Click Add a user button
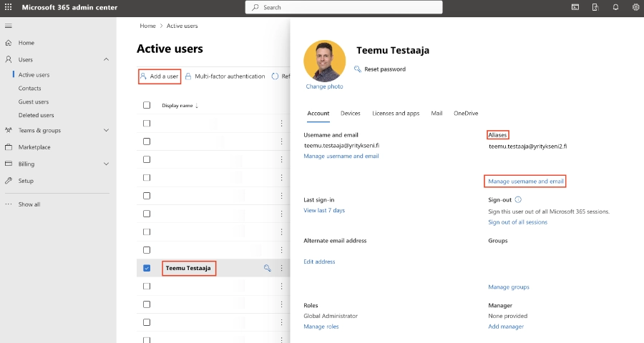 click(160, 76)
